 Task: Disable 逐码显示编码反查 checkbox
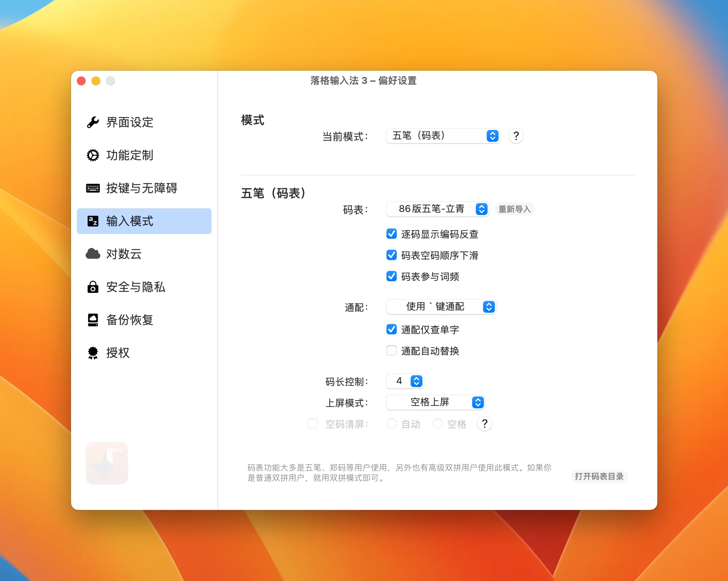click(x=392, y=234)
